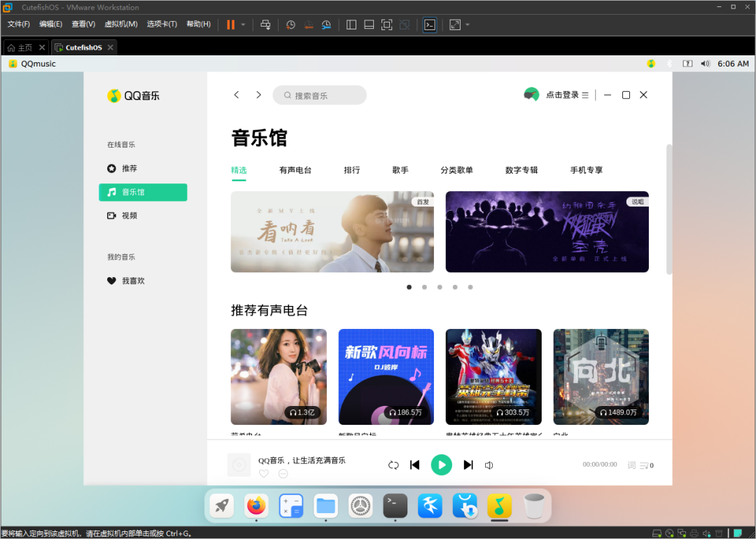Open the playlist queue icon
Screen dimensions: 756x539
[646, 465]
